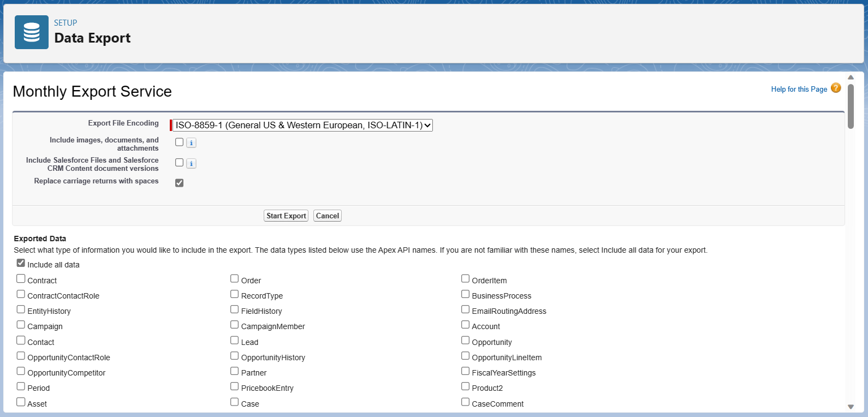Toggle the Include all data checkbox

[x=21, y=263]
